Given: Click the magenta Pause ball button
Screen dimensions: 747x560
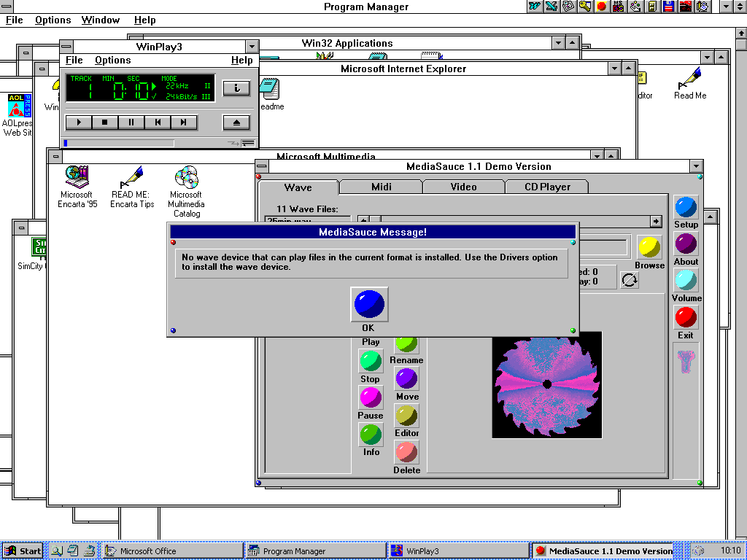Looking at the screenshot, I should (x=370, y=397).
